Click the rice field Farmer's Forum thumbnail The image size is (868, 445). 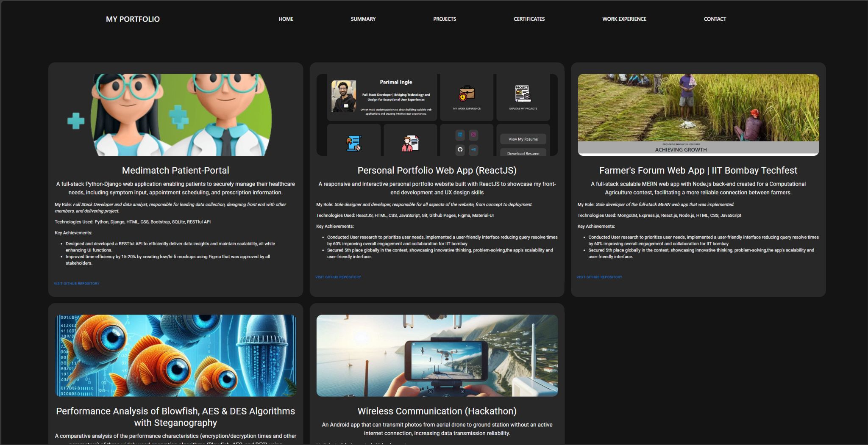click(x=698, y=115)
